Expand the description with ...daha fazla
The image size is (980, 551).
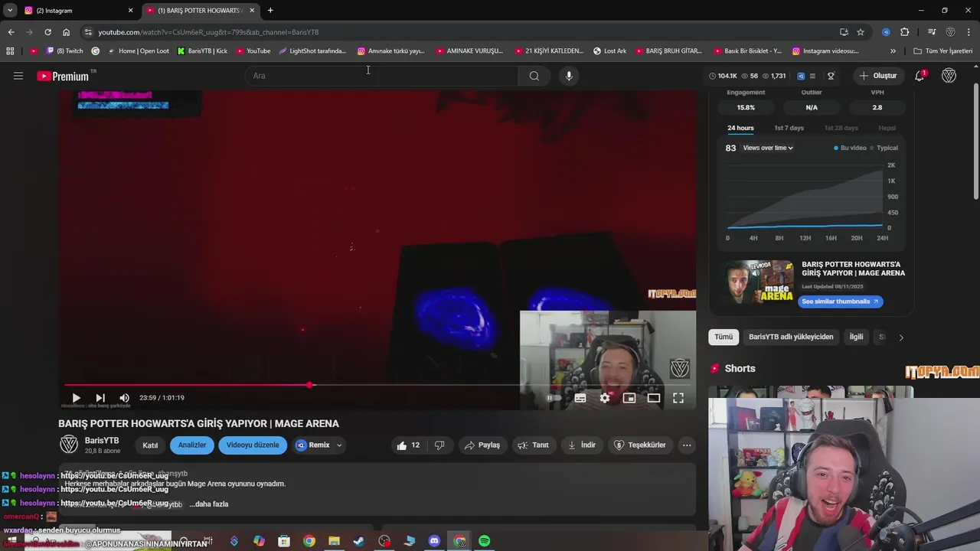click(x=209, y=504)
